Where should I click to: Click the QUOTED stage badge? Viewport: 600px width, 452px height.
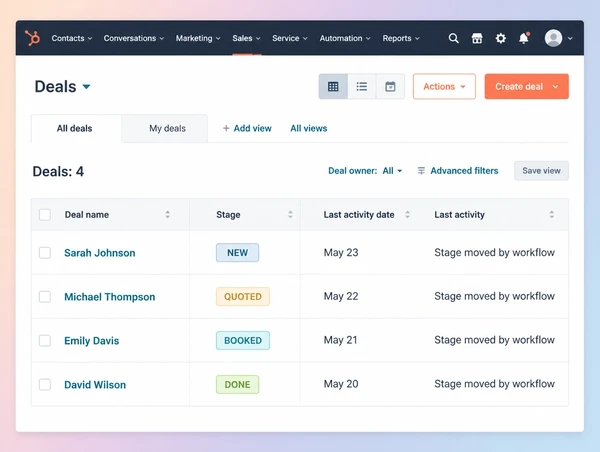pos(243,297)
